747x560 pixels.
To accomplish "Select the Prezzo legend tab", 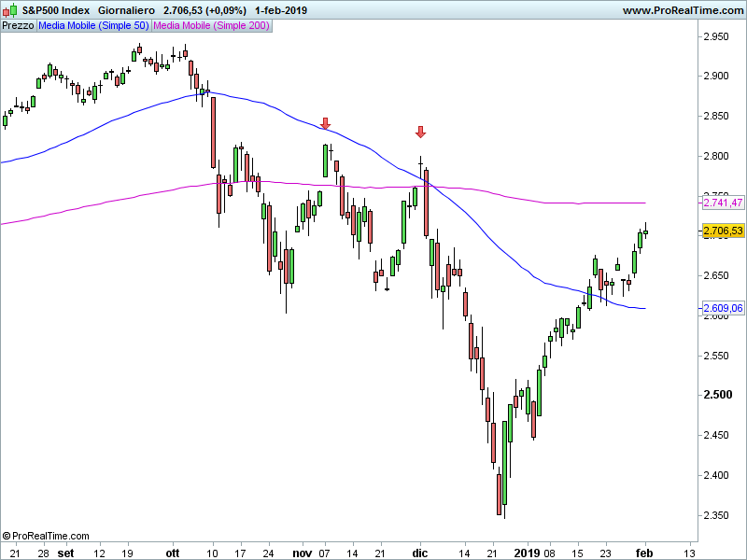I will coord(18,26).
